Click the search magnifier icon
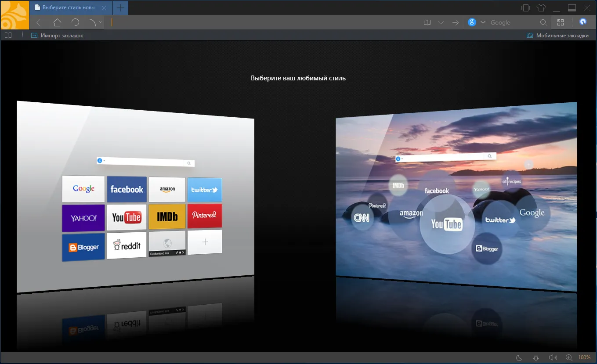Viewport: 597px width, 364px height. click(x=543, y=22)
